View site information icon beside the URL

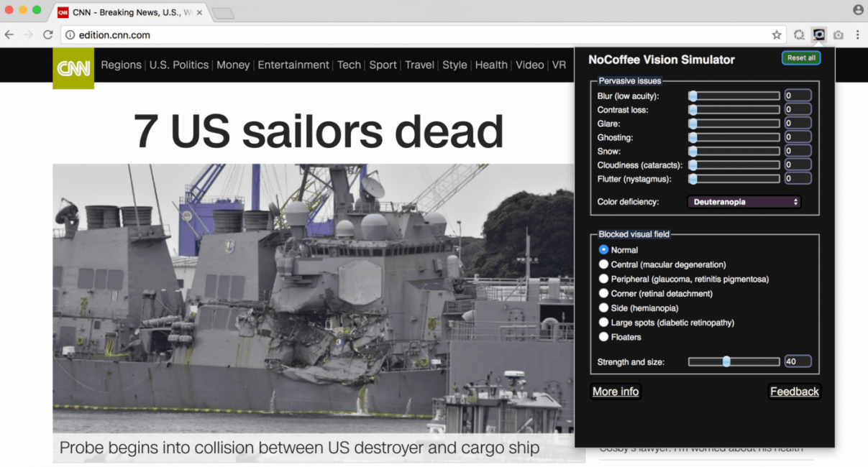click(70, 34)
